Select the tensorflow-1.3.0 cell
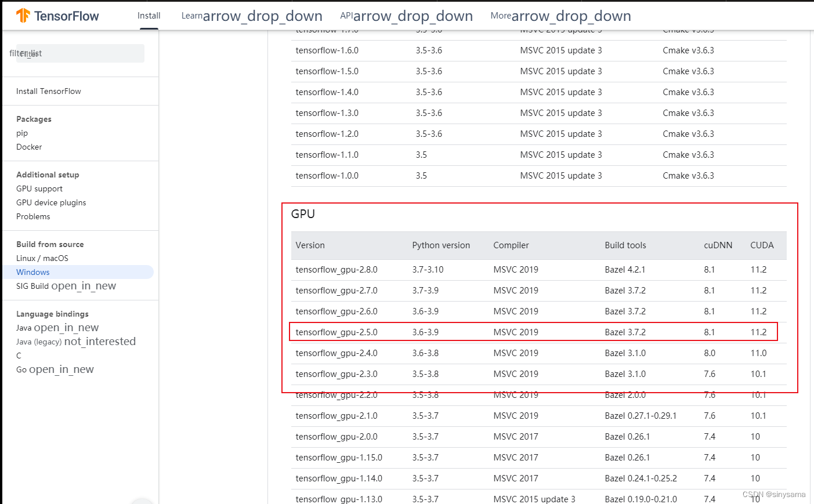The width and height of the screenshot is (814, 504). click(x=327, y=113)
